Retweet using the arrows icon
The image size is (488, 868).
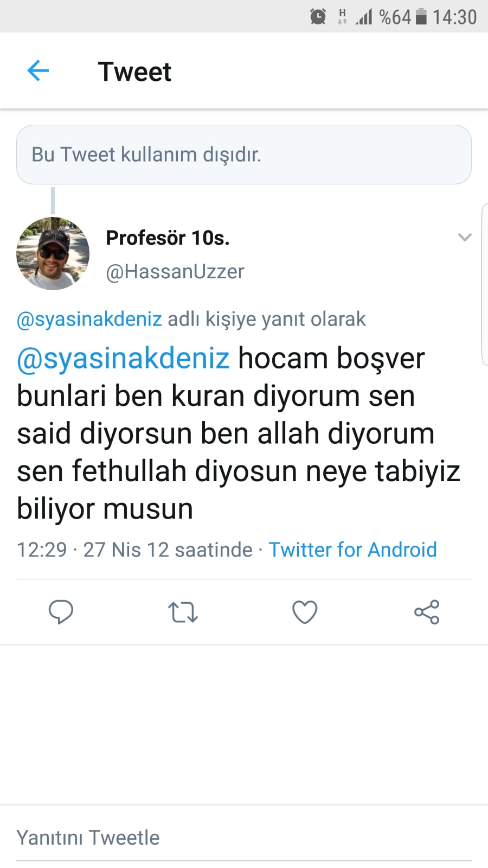pyautogui.click(x=183, y=612)
